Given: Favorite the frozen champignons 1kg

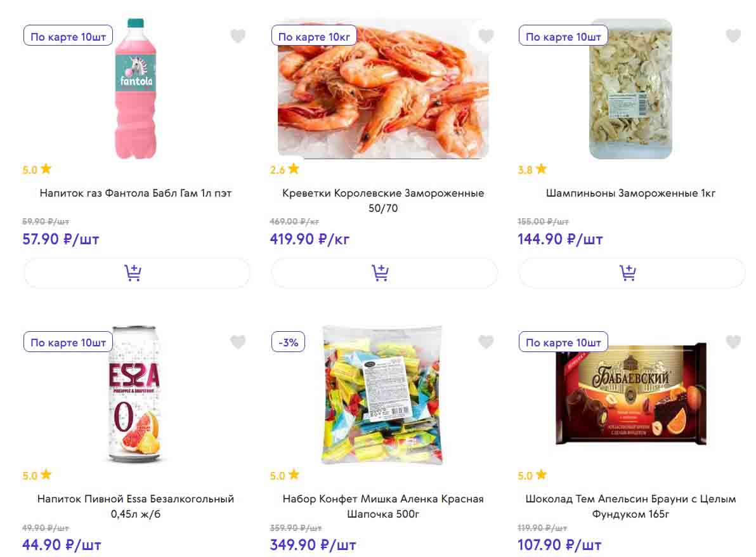Looking at the screenshot, I should click(733, 36).
